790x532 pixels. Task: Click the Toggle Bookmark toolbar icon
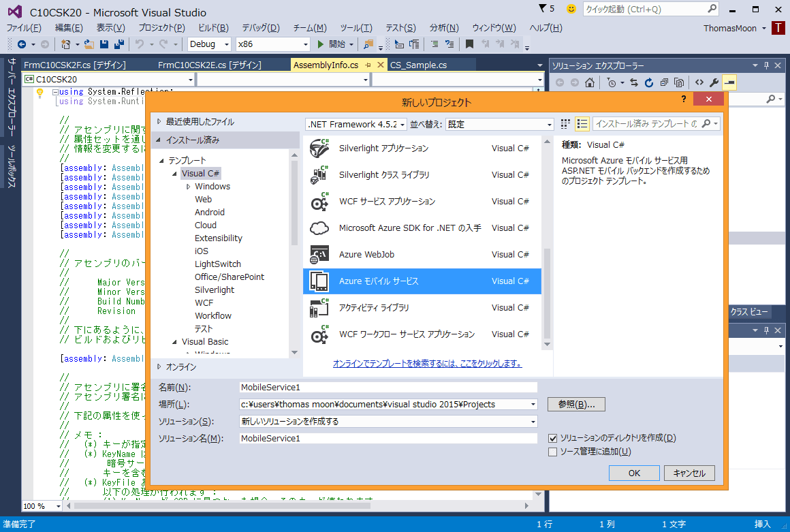coord(469,44)
